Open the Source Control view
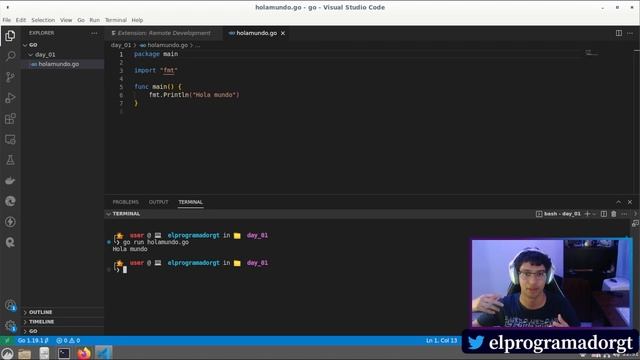 [10, 77]
